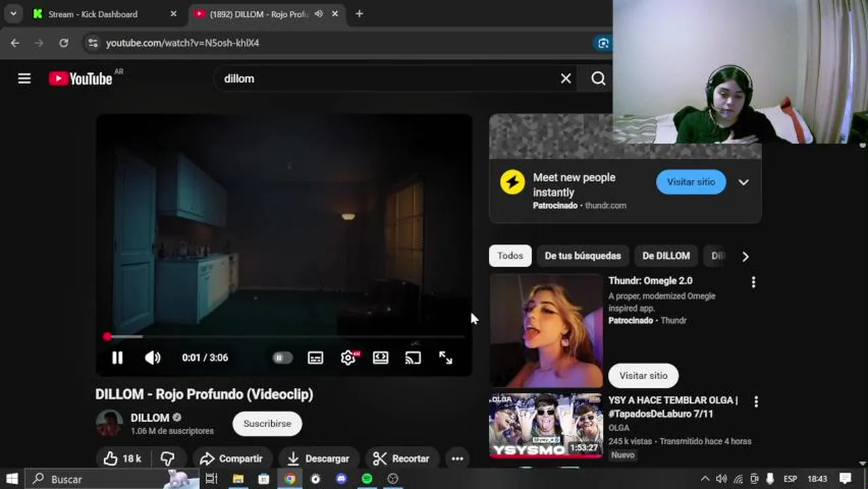Click the Suscribirse button
The width and height of the screenshot is (868, 489).
coord(267,424)
